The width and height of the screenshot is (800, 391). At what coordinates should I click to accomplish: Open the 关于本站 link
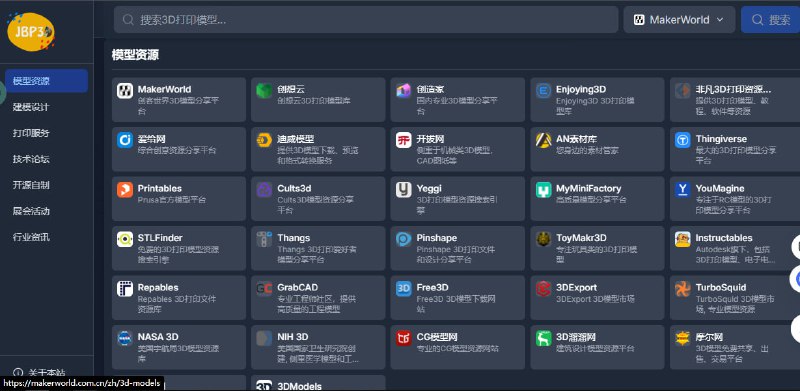coord(40,373)
